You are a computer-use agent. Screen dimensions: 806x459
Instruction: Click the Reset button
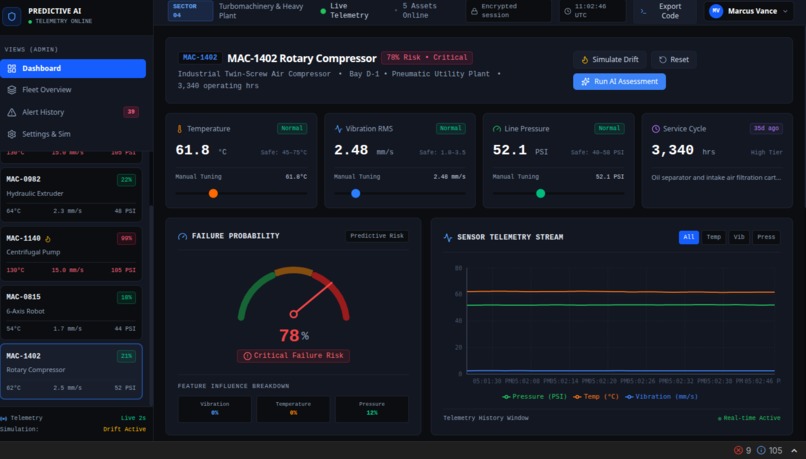(674, 60)
